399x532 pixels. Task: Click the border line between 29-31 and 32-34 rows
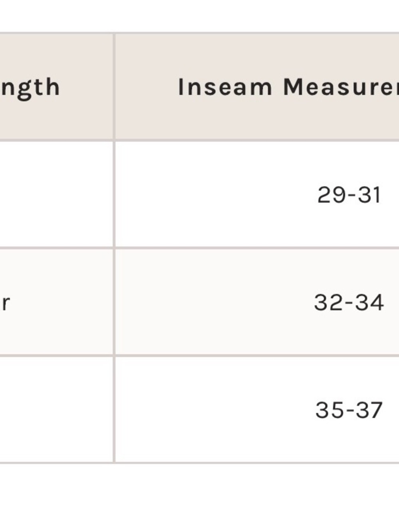coord(257,248)
